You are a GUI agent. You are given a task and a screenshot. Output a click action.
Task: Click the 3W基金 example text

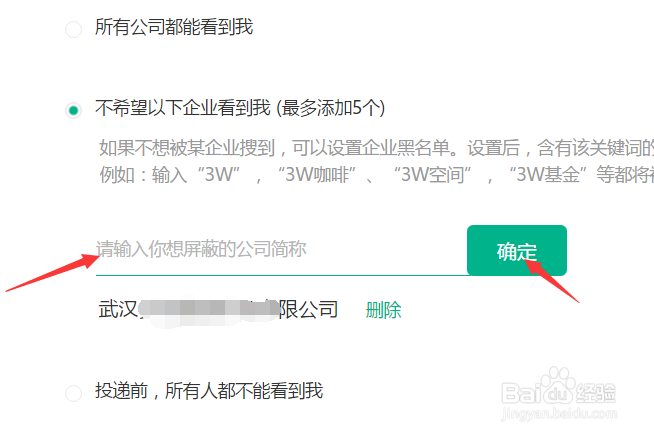coord(548,174)
